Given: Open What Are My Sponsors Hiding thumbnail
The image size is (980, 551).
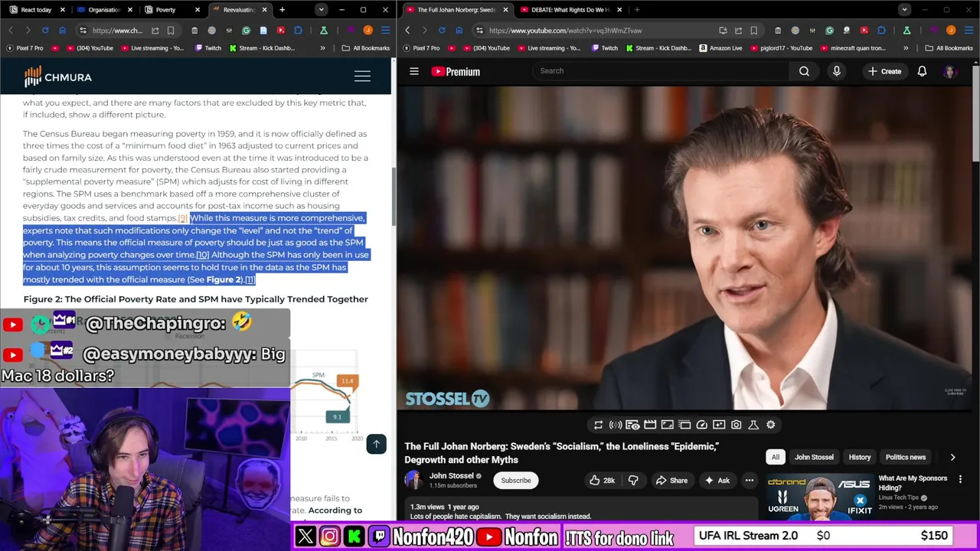Looking at the screenshot, I should pos(818,496).
